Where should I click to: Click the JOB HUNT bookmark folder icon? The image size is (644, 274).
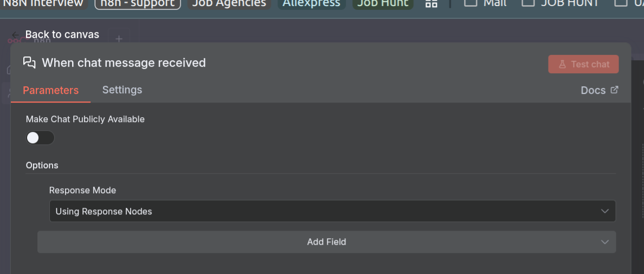[527, 3]
